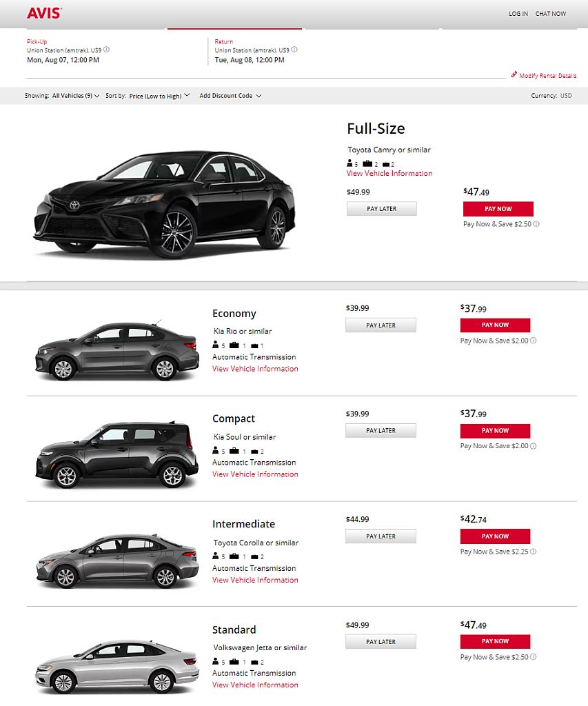588x706 pixels.
Task: Click info icon next to pick-up location
Action: coord(106,50)
